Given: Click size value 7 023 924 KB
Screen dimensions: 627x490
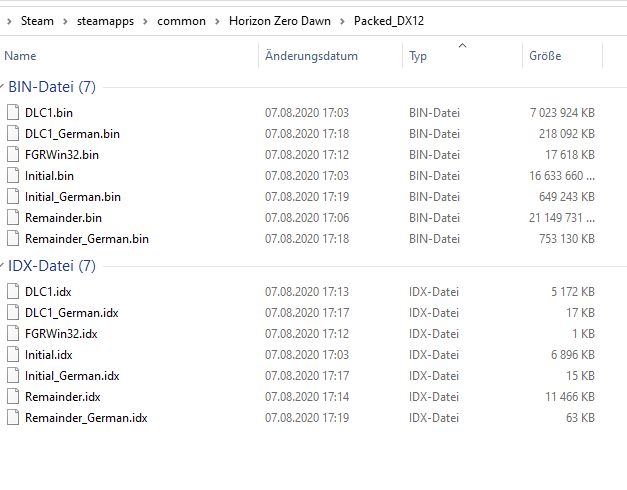Looking at the screenshot, I should click(x=562, y=113).
